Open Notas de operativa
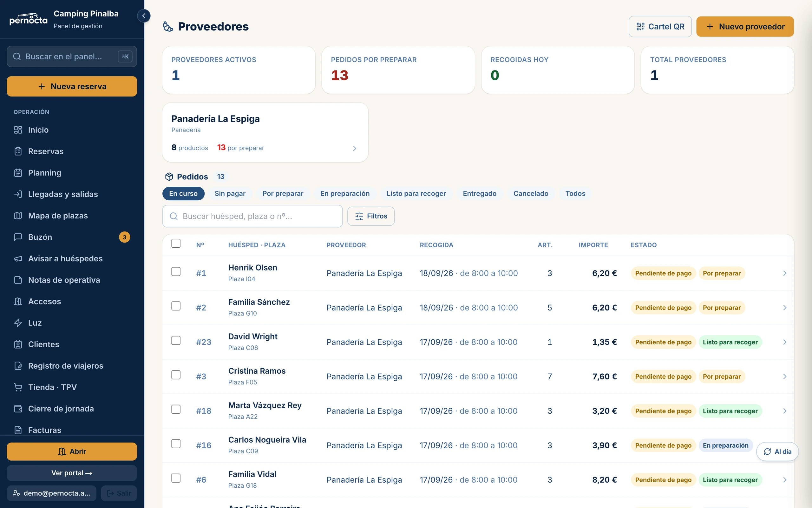 pyautogui.click(x=72, y=280)
